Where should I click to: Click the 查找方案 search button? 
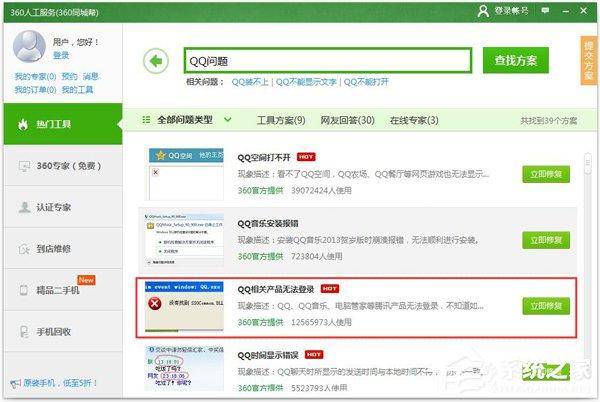tap(515, 60)
